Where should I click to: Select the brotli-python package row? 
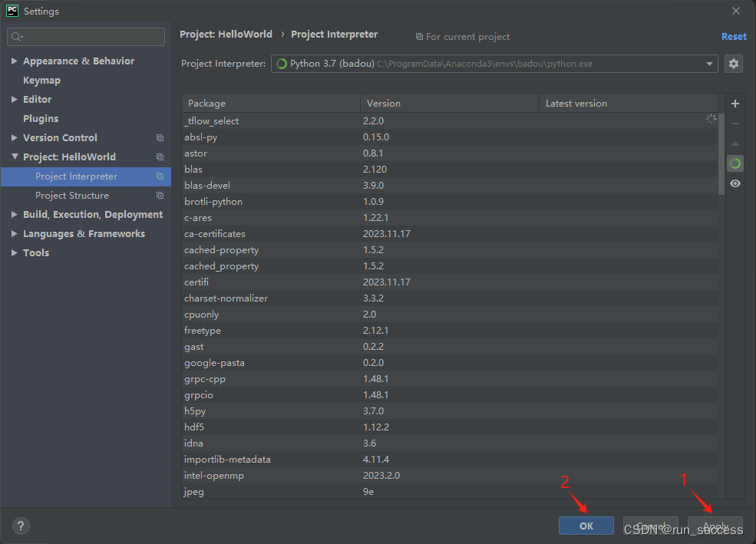[x=449, y=201]
